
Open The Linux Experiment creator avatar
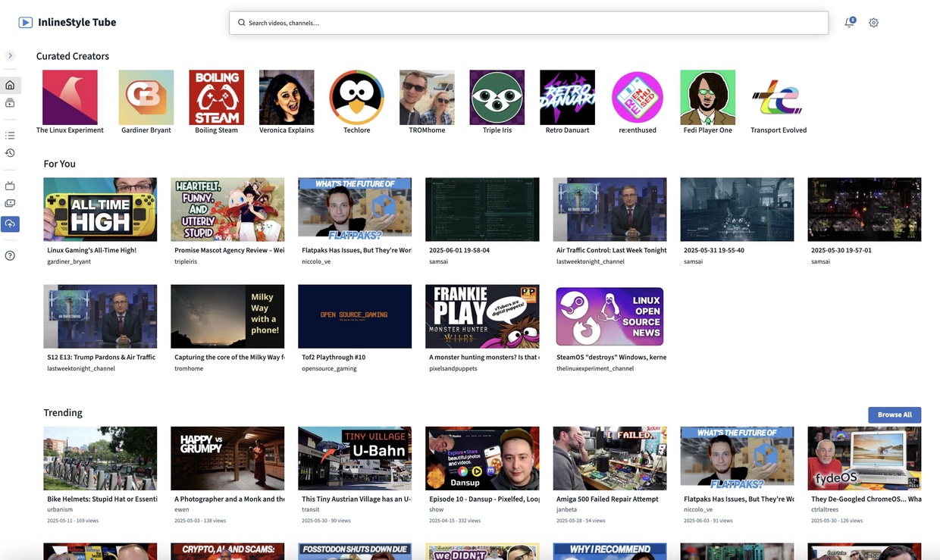pyautogui.click(x=70, y=97)
